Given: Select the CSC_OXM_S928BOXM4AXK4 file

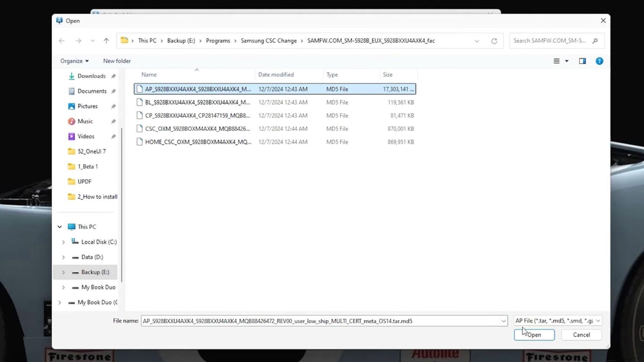Looking at the screenshot, I should click(275, 129).
